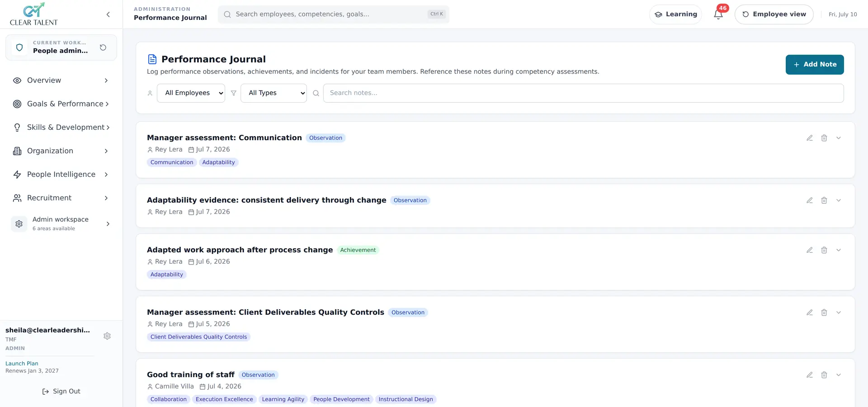
Task: Click Sign Out
Action: coord(61,392)
